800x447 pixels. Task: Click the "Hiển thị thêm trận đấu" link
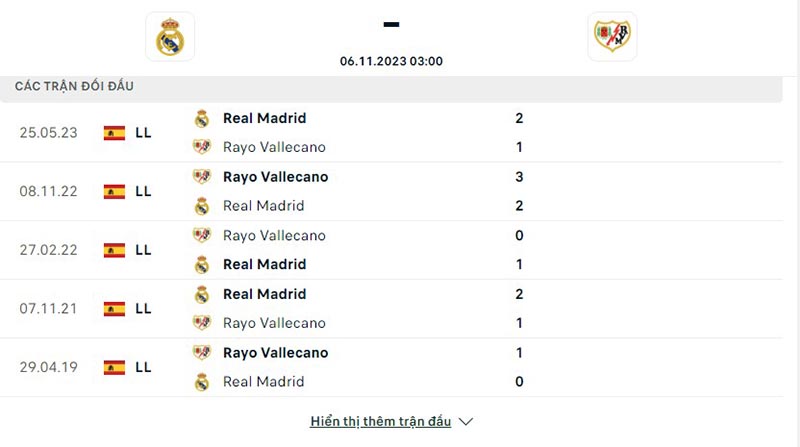tap(381, 421)
